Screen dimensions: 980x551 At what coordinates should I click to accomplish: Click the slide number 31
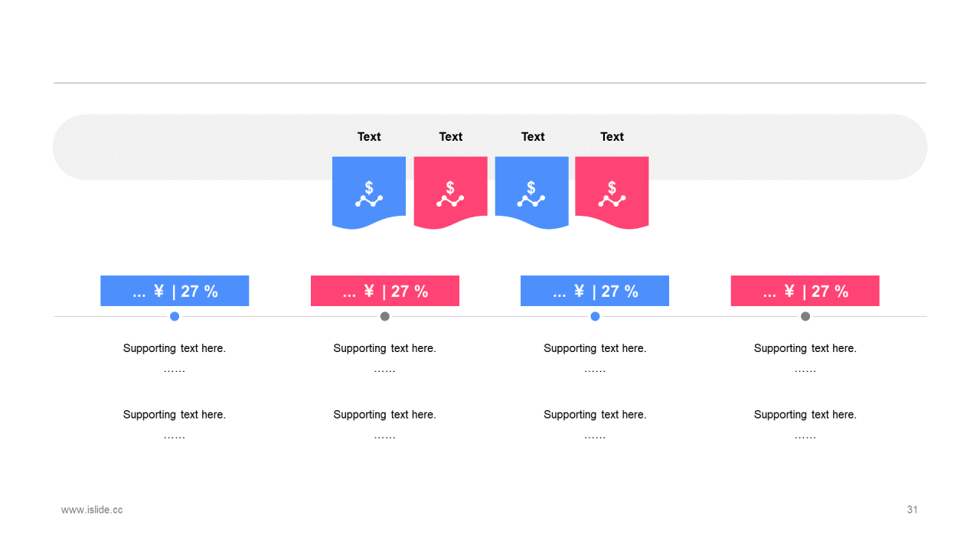pos(912,510)
